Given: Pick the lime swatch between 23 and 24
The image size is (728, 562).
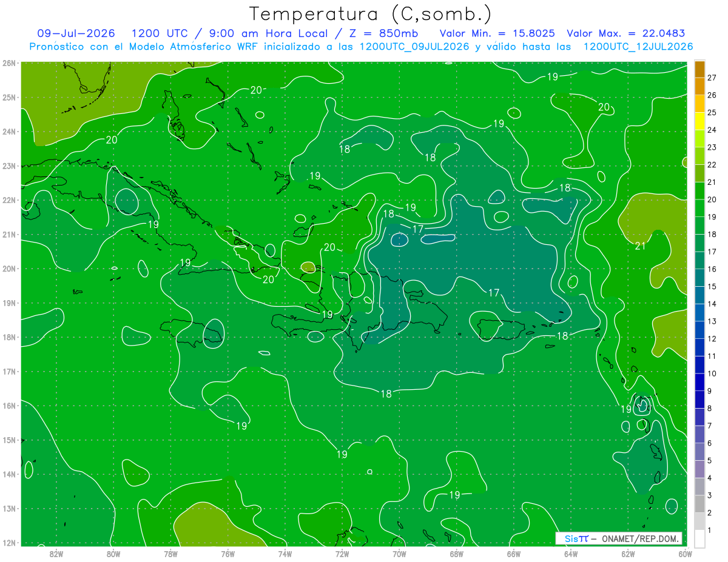Looking at the screenshot, I should pos(699,138).
